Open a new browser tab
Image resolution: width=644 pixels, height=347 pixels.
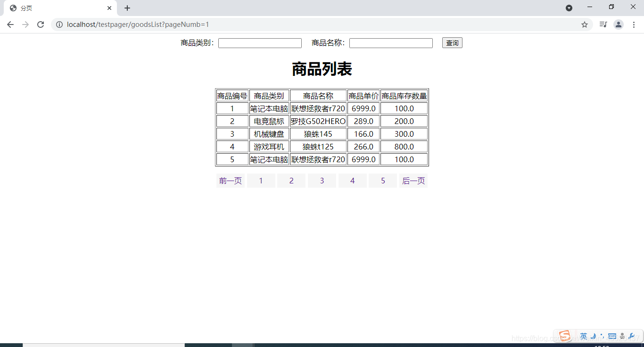pyautogui.click(x=127, y=8)
